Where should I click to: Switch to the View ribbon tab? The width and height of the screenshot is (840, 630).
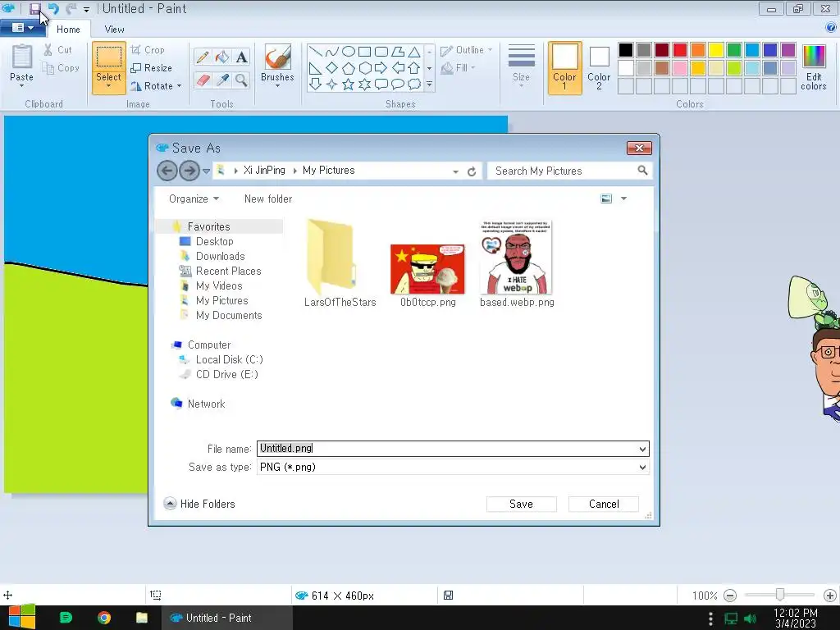114,30
